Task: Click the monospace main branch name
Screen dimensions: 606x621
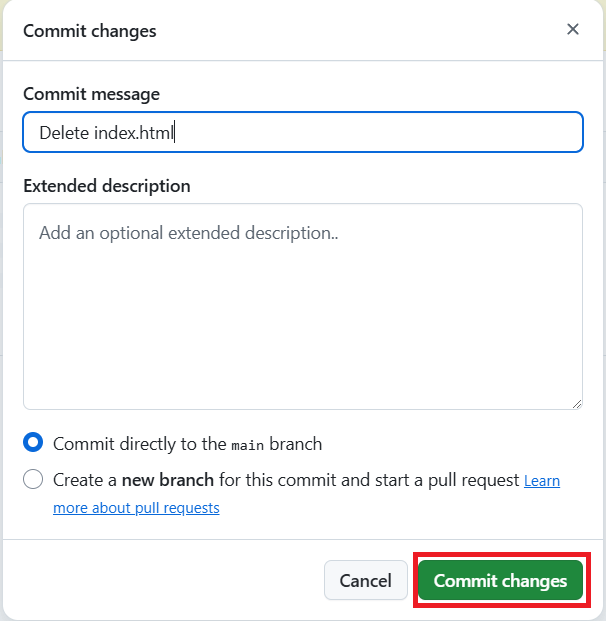Action: [248, 444]
